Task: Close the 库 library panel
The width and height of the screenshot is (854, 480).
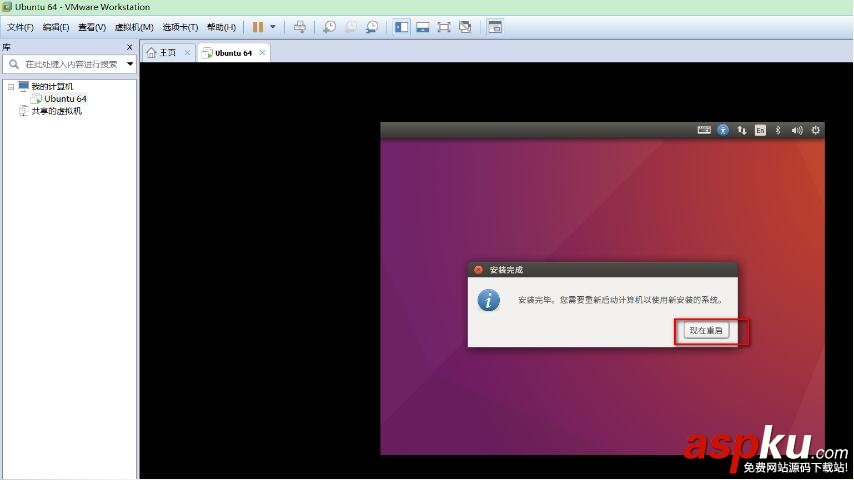Action: (130, 47)
